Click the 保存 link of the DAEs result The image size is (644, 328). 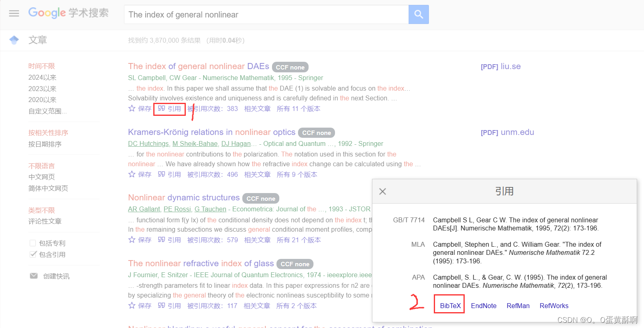[144, 109]
